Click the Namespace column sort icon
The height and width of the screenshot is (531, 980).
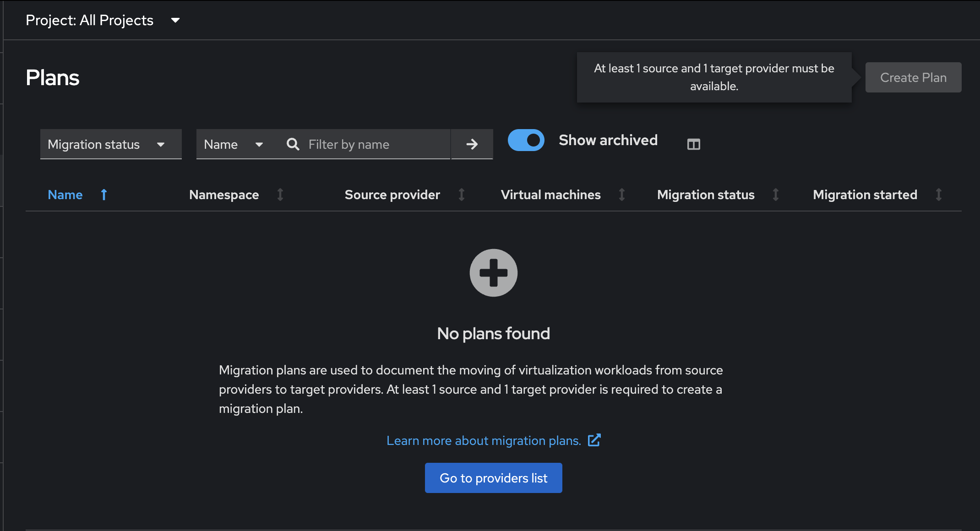(280, 195)
